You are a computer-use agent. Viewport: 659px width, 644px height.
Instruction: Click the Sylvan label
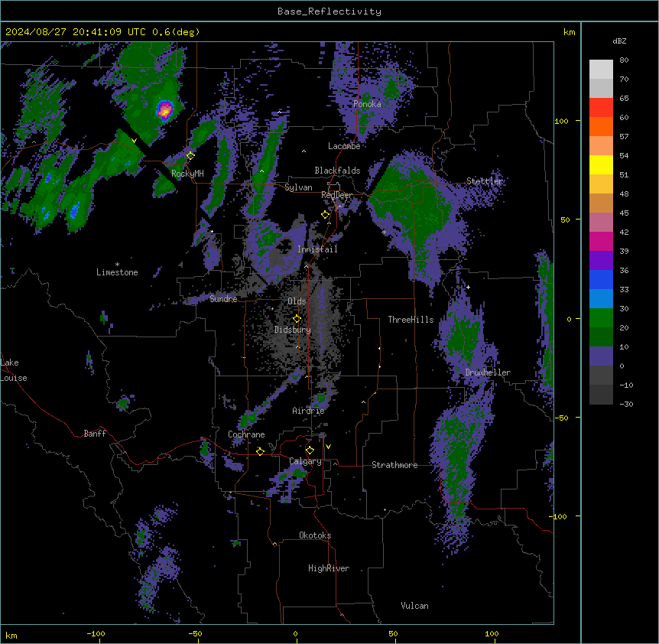[x=298, y=187]
